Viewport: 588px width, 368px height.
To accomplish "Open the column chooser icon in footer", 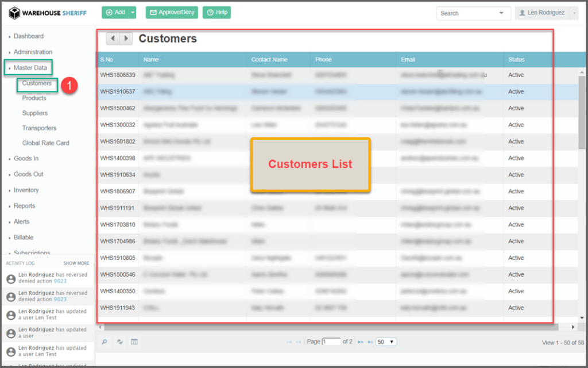I will (134, 342).
